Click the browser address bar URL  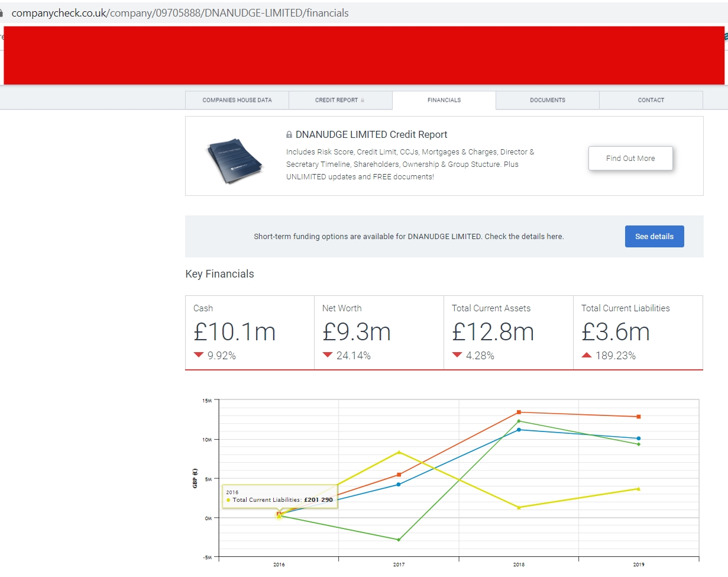tap(180, 12)
